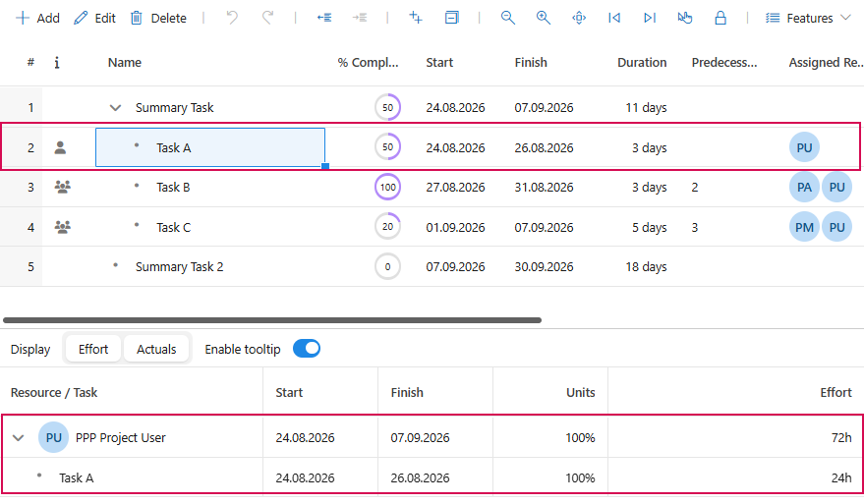Click the 50% progress circle for Task A
Screen dimensions: 864x504
click(x=387, y=147)
